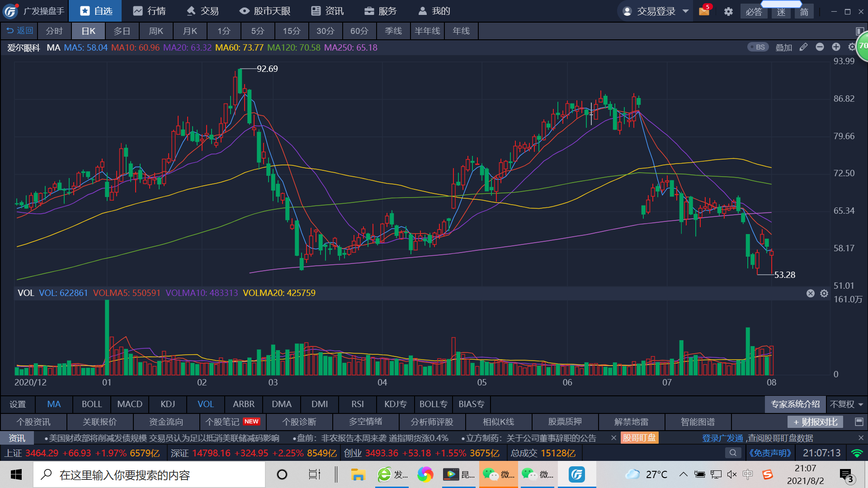Open VOL indicator settings gear

tap(824, 293)
